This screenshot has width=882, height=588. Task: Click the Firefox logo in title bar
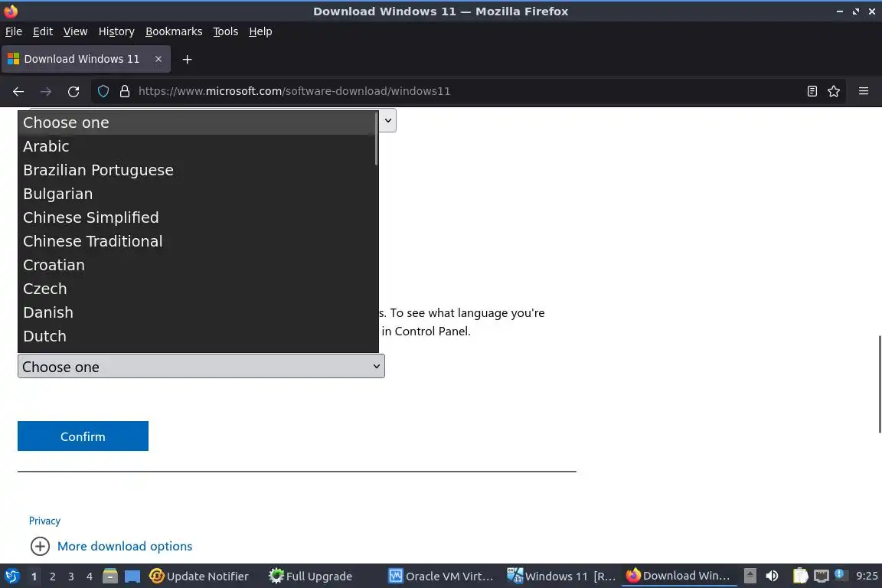click(11, 11)
